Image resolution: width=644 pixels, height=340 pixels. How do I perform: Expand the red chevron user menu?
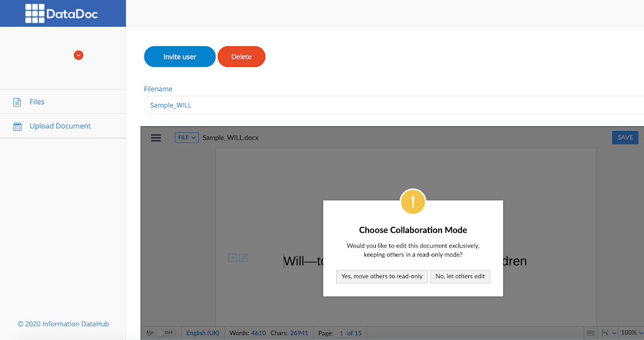coord(78,55)
